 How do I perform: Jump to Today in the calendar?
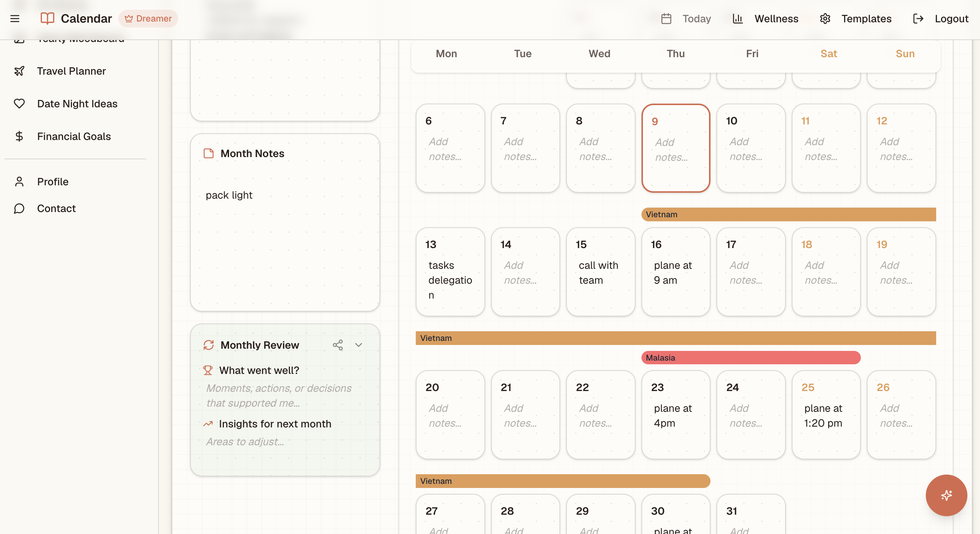[x=686, y=18]
